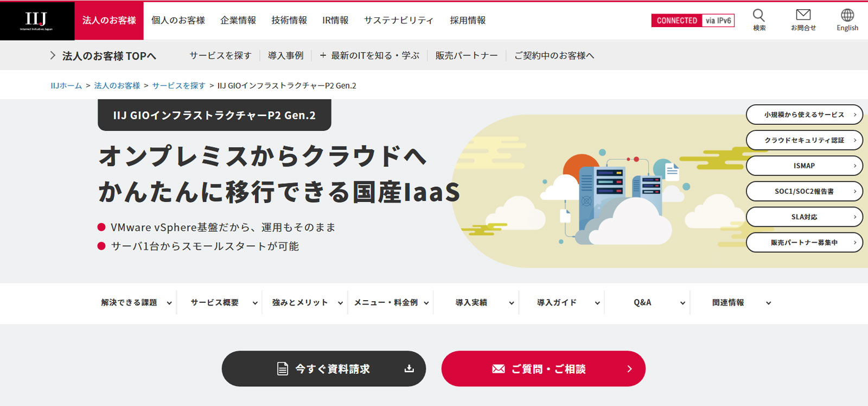Click chevron before 法人のお客様 TOPへ
868x406 pixels.
point(53,55)
